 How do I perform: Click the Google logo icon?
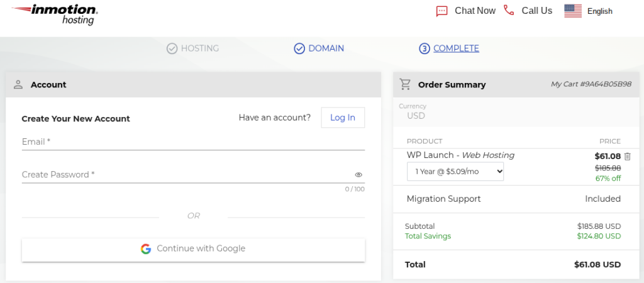tap(146, 249)
